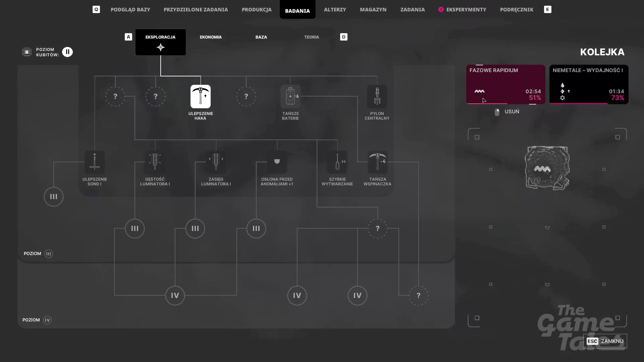Select the Gęstość Luminatora I icon

click(155, 162)
